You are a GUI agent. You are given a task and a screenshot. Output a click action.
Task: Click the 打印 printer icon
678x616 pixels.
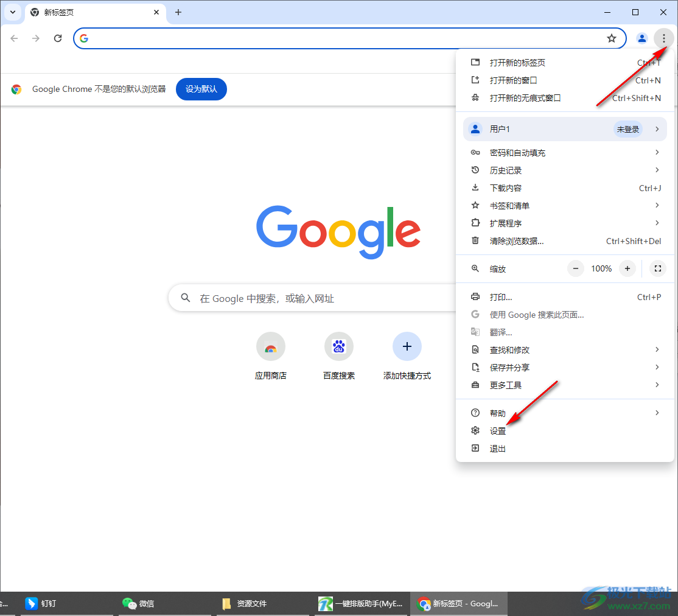475,297
